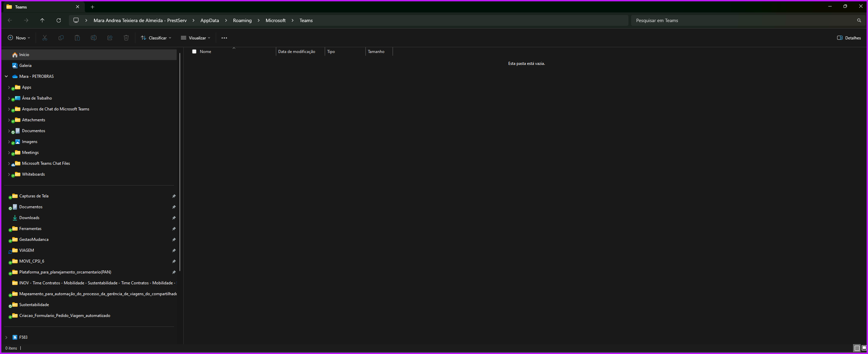Sort by the Nome column header
868x354 pixels.
pos(234,52)
